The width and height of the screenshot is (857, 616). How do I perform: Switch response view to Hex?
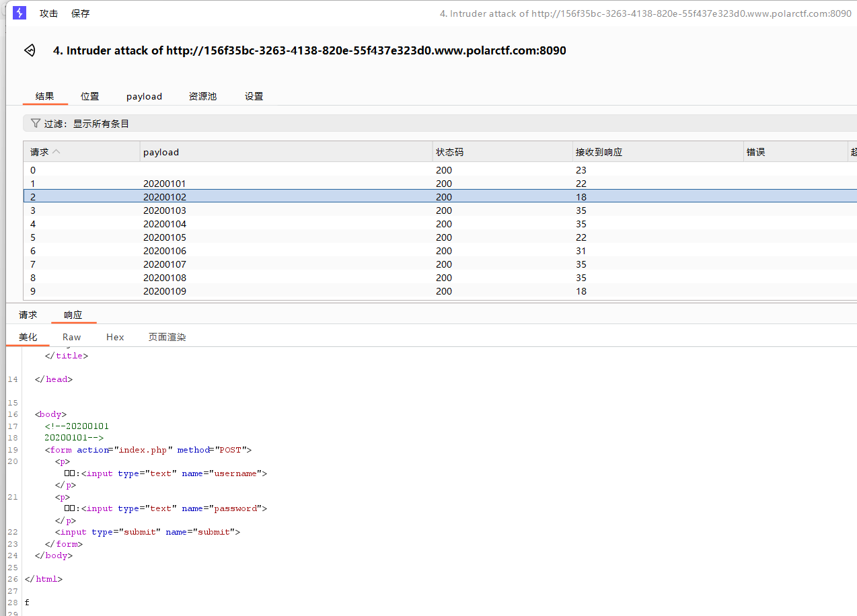click(115, 337)
